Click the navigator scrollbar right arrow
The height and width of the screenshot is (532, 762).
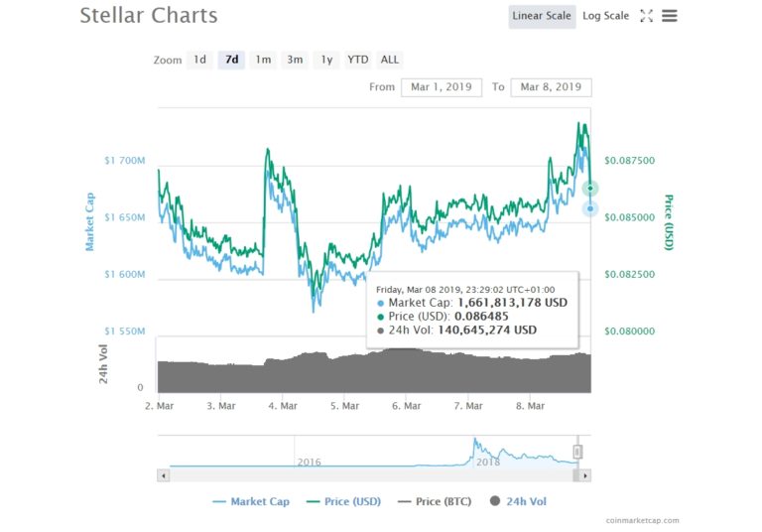coord(585,475)
